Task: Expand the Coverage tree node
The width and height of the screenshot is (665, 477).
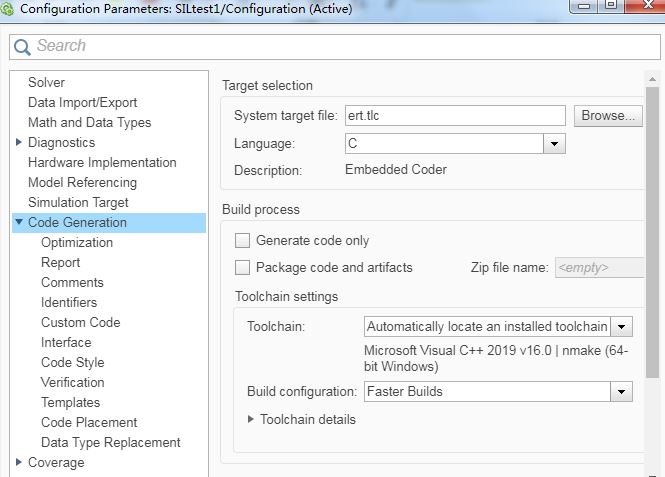Action: click(x=19, y=462)
